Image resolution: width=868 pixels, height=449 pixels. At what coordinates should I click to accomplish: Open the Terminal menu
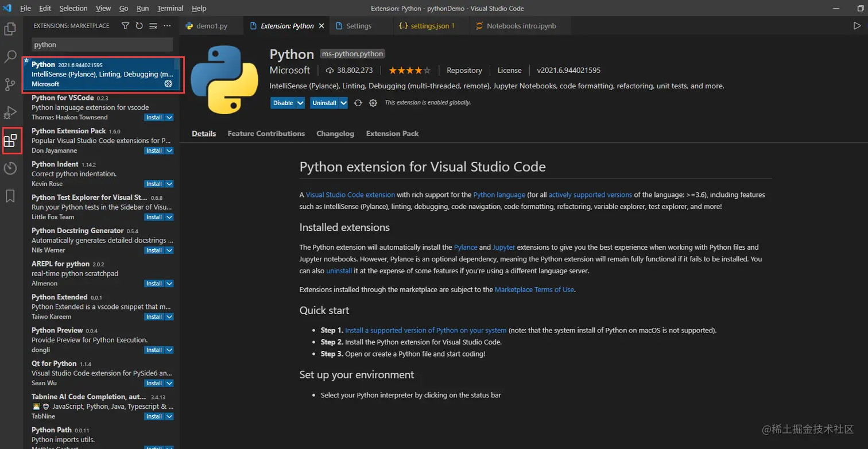point(170,9)
